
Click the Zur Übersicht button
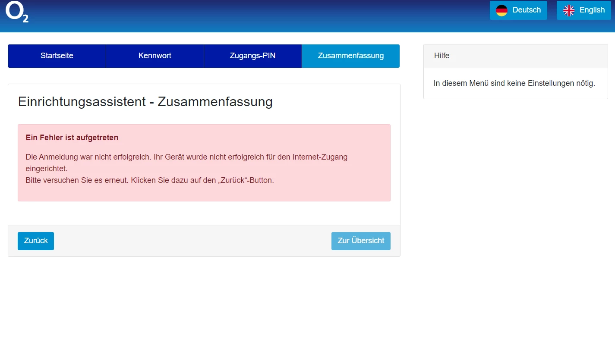point(361,241)
